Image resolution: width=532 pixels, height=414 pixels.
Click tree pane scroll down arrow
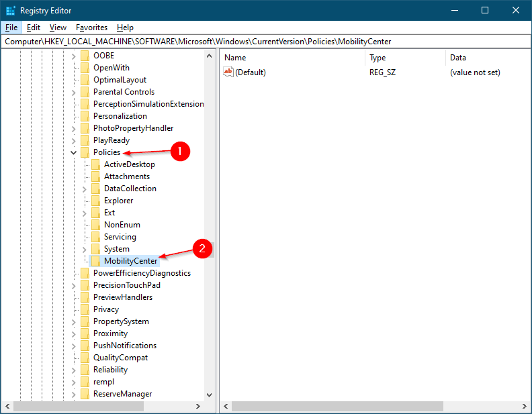point(210,395)
